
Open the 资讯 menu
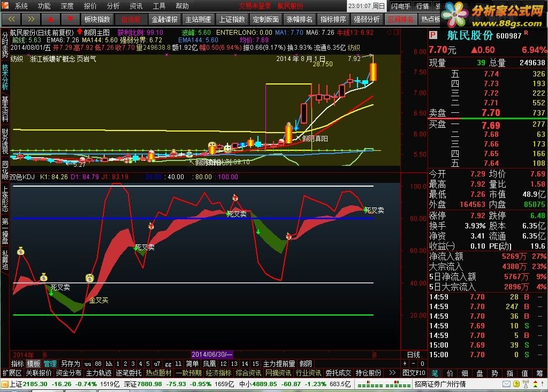[x=136, y=6]
